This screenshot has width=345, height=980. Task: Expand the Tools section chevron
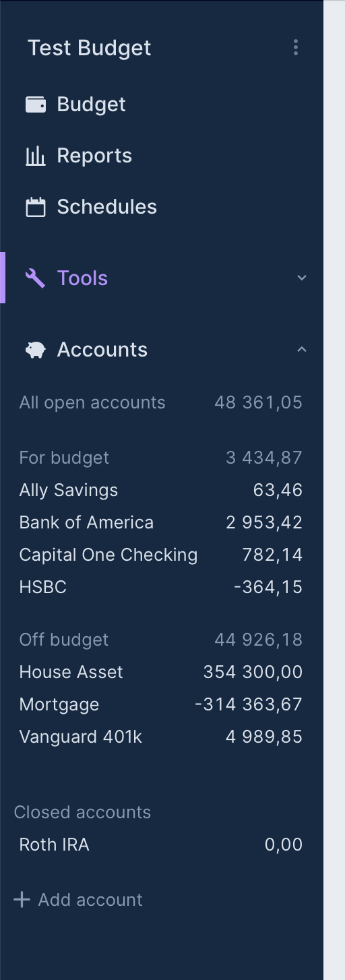[x=302, y=278]
